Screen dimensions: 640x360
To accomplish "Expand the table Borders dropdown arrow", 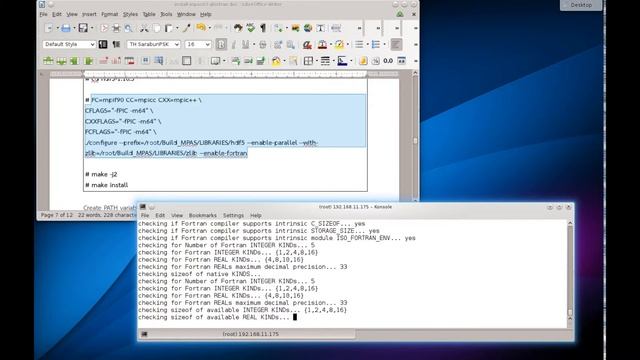I will coord(316,61).
